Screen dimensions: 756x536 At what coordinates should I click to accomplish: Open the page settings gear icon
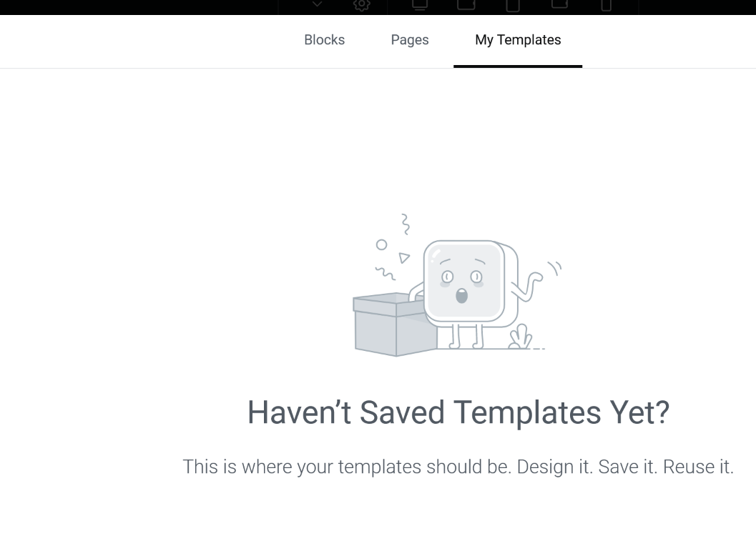tap(362, 5)
